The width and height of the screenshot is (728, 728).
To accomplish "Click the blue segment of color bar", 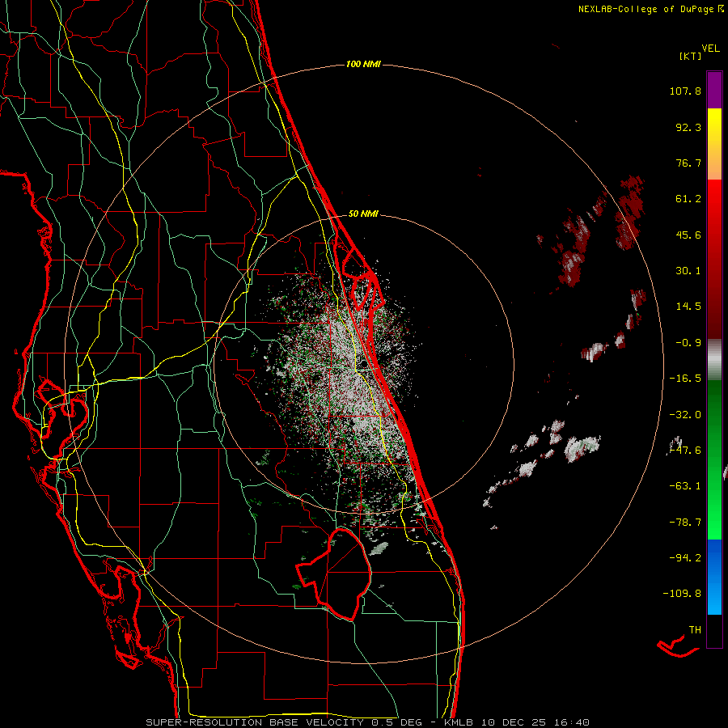I will [714, 577].
